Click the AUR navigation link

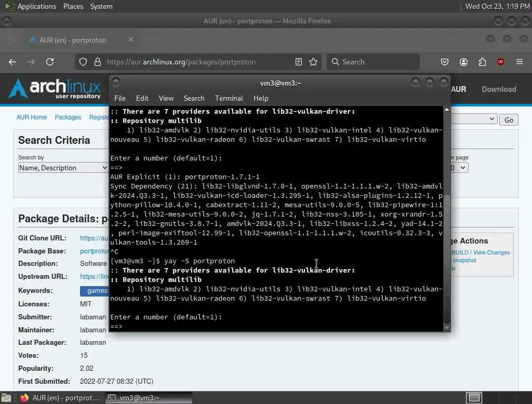tap(458, 89)
